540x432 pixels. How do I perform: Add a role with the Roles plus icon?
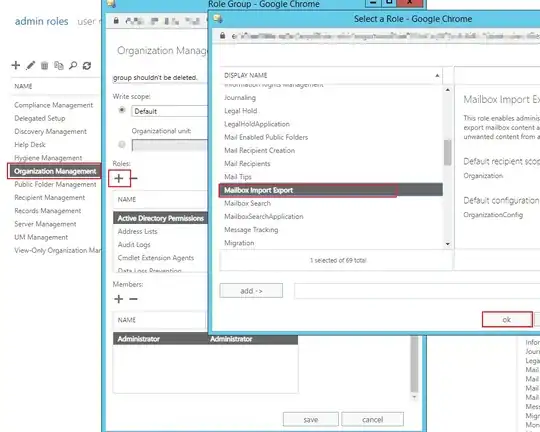[x=119, y=178]
